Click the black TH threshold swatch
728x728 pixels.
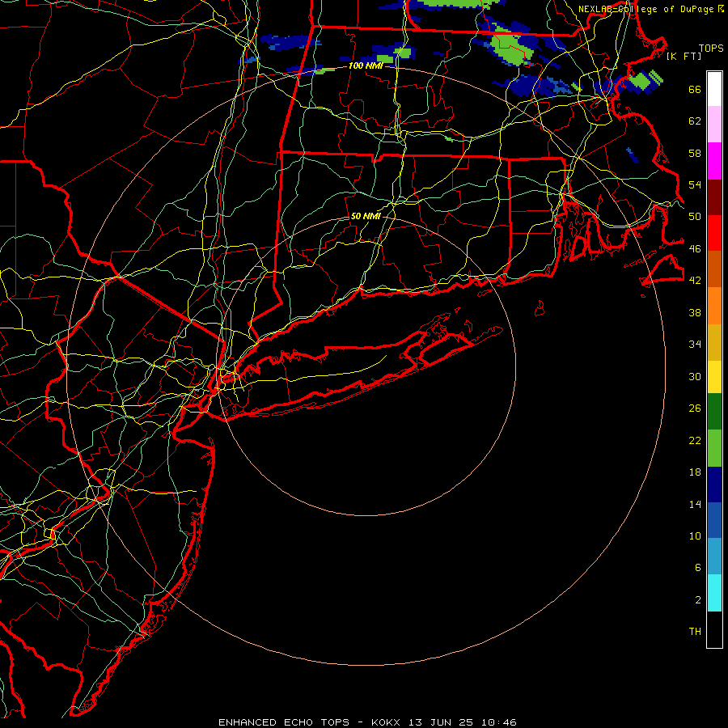(x=714, y=629)
